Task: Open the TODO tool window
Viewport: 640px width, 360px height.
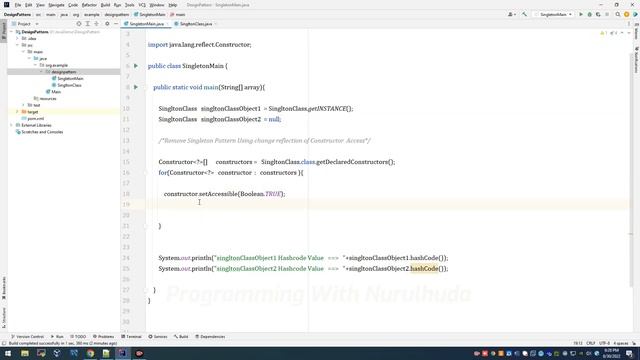Action: tap(78, 336)
